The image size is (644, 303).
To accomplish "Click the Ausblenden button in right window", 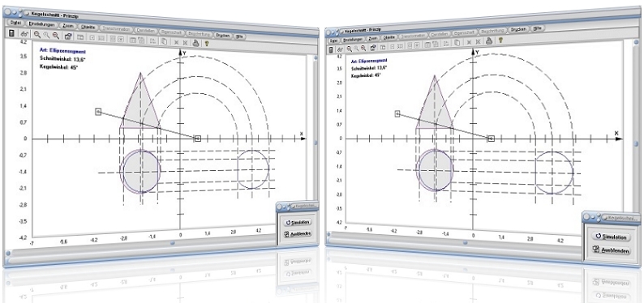I will coord(611,250).
